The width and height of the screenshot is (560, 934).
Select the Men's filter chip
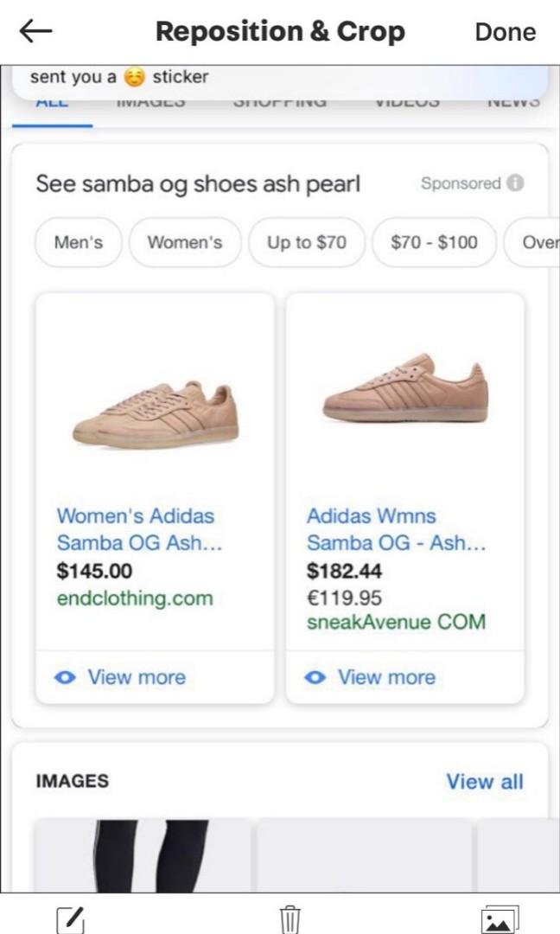(x=79, y=242)
